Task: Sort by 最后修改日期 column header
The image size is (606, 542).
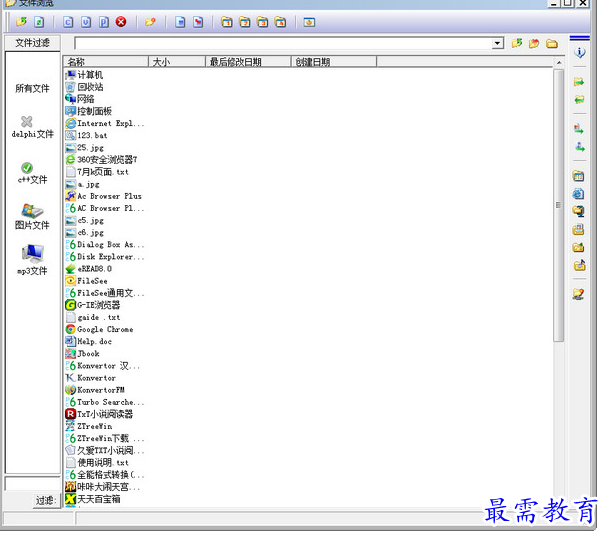Action: pyautogui.click(x=247, y=62)
